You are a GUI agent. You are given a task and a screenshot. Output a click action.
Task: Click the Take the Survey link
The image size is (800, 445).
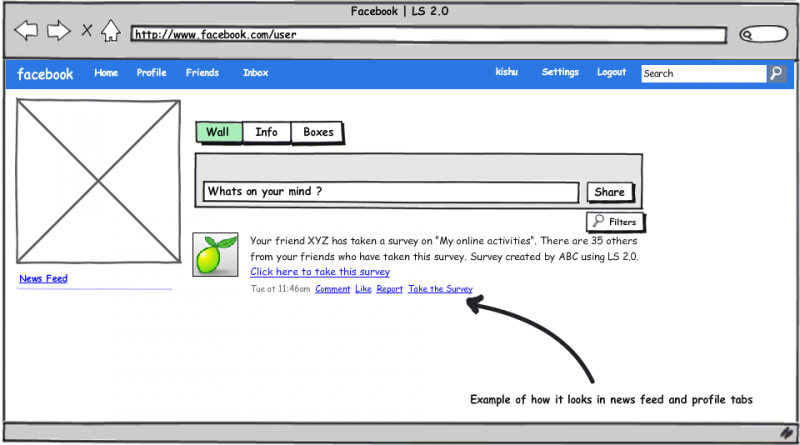click(440, 289)
